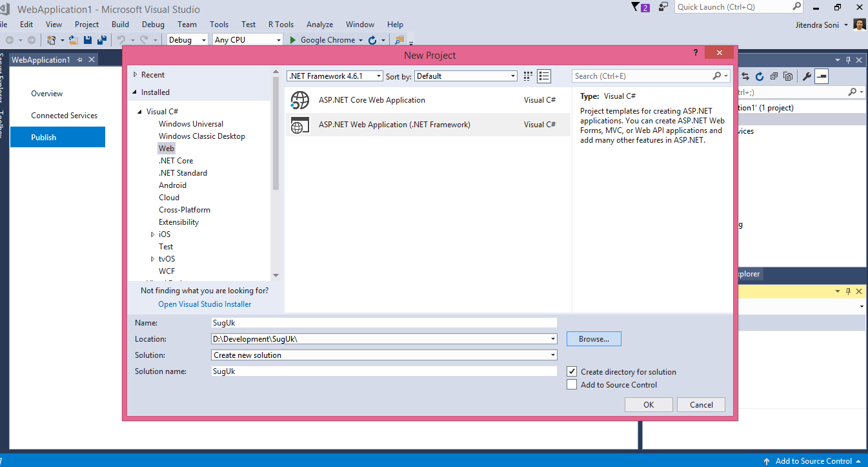Viewport: 868px width, 467px height.
Task: Click Refresh icon in Solution Explorer
Action: [x=759, y=76]
